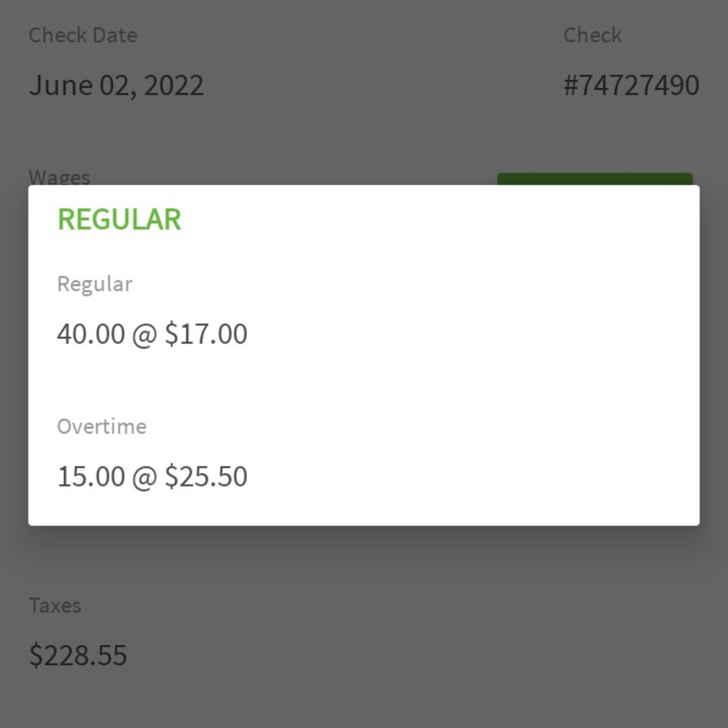
Task: Click the @ symbol in Overtime row
Action: coord(144,477)
